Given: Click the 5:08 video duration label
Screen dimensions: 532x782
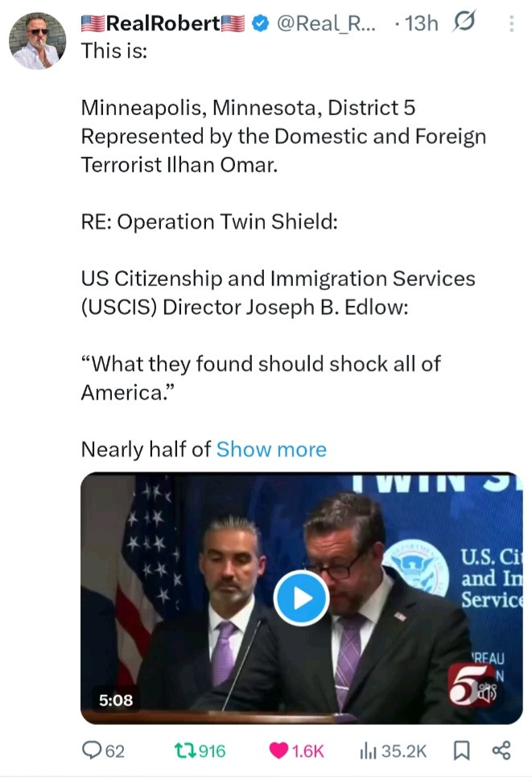Looking at the screenshot, I should (116, 700).
